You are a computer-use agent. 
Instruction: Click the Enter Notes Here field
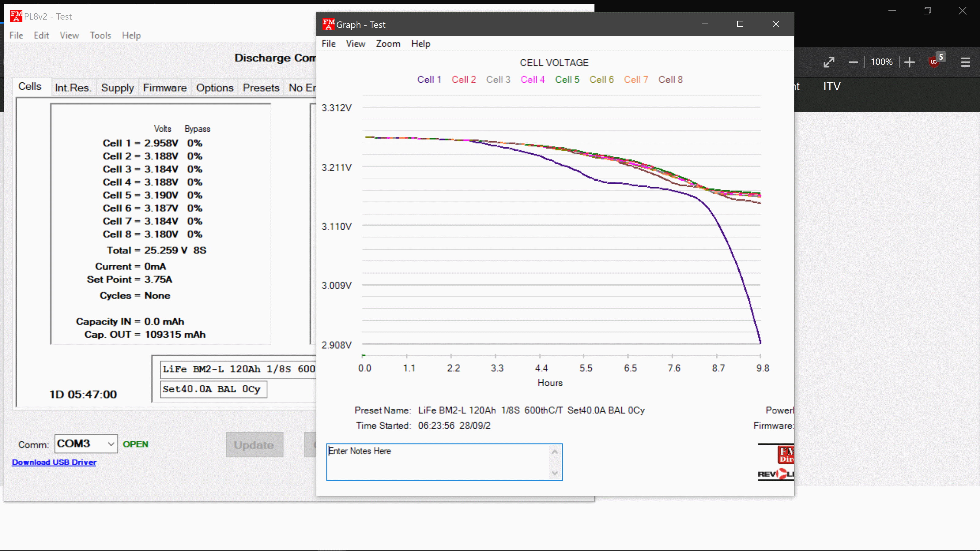(438, 461)
